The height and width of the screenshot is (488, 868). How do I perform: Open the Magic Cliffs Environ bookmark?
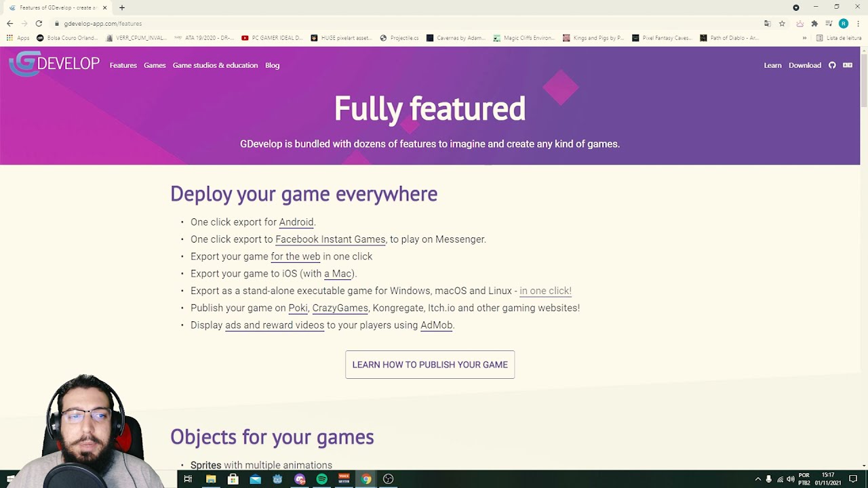524,38
